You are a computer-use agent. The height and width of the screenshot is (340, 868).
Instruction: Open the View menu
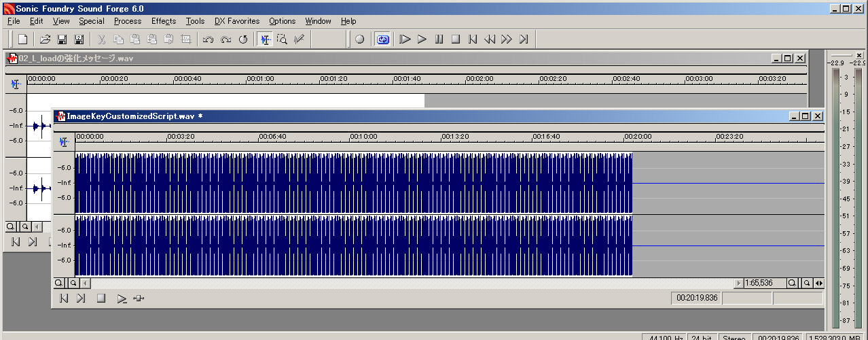click(61, 21)
